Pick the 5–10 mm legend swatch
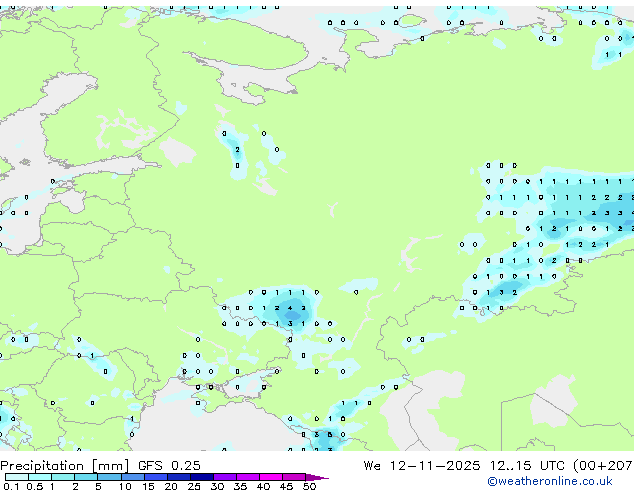 [109, 477]
